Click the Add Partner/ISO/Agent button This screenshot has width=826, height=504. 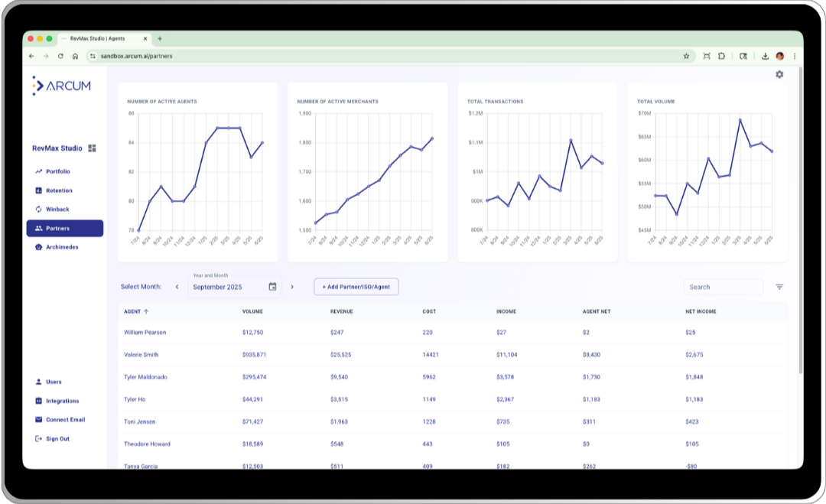point(356,286)
